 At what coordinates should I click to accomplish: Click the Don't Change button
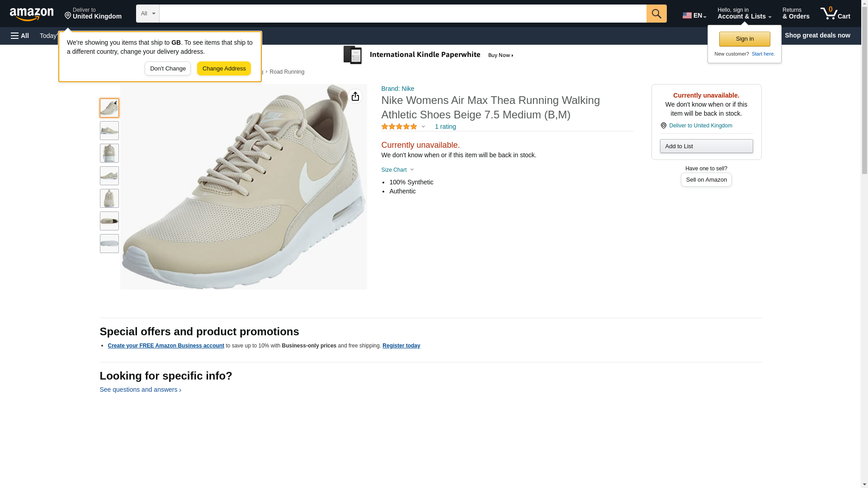(168, 69)
